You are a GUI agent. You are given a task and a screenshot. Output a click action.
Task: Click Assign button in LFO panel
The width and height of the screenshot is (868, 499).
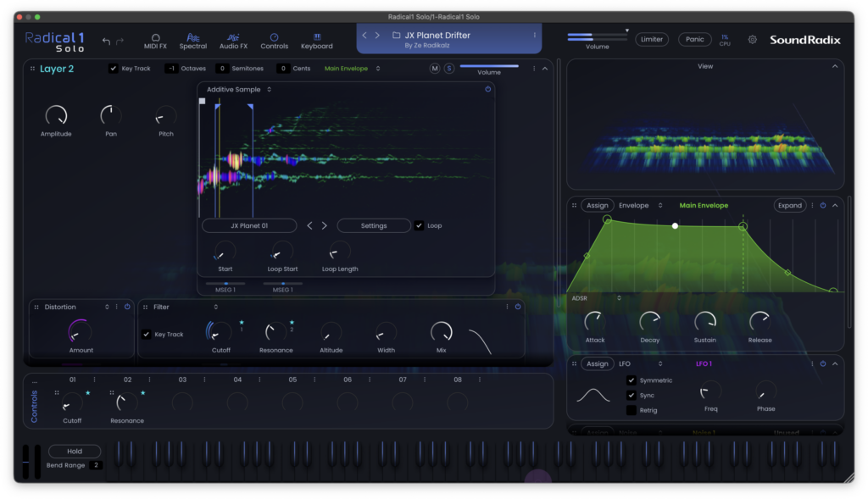[598, 363]
